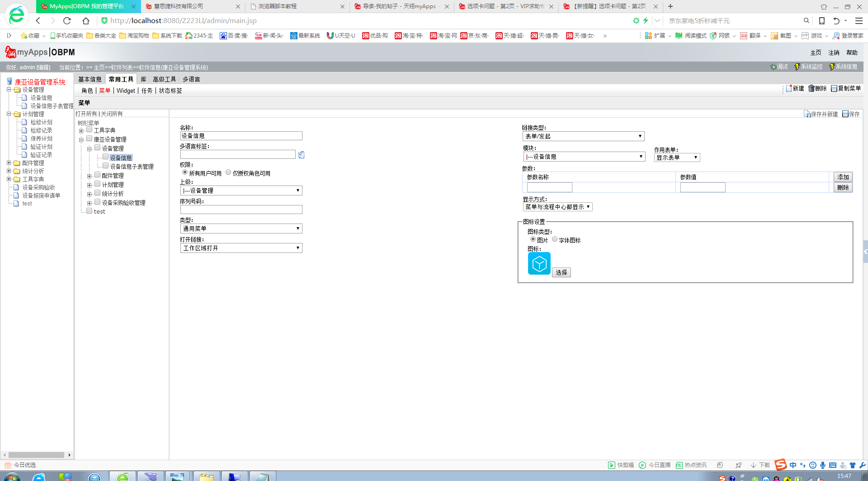Open 翻译 translate tool
Screen dimensions: 868x481
pos(750,36)
